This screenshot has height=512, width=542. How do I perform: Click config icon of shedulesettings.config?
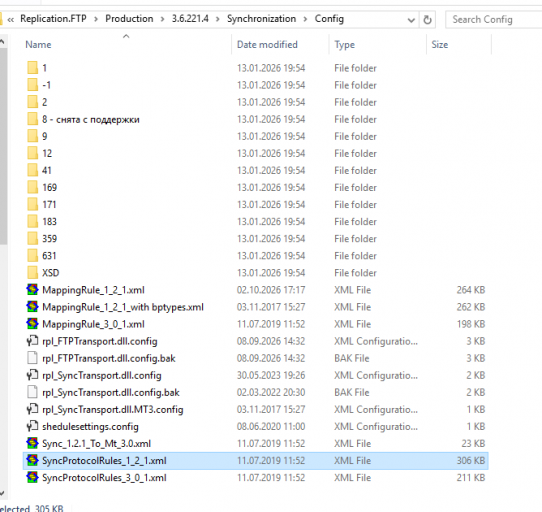click(32, 426)
